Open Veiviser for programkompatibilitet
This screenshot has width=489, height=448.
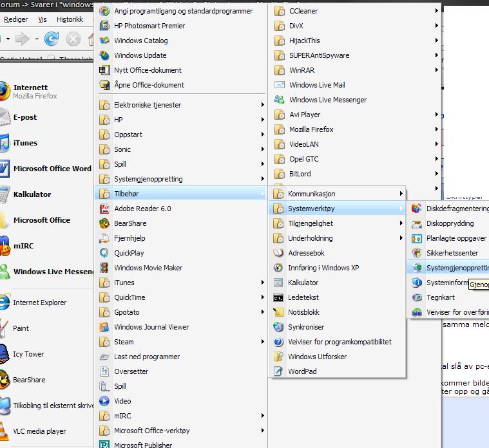click(x=338, y=342)
